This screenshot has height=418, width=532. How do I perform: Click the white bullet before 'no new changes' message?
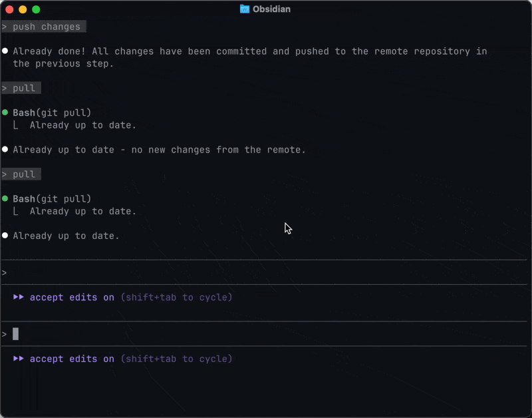[x=5, y=150]
